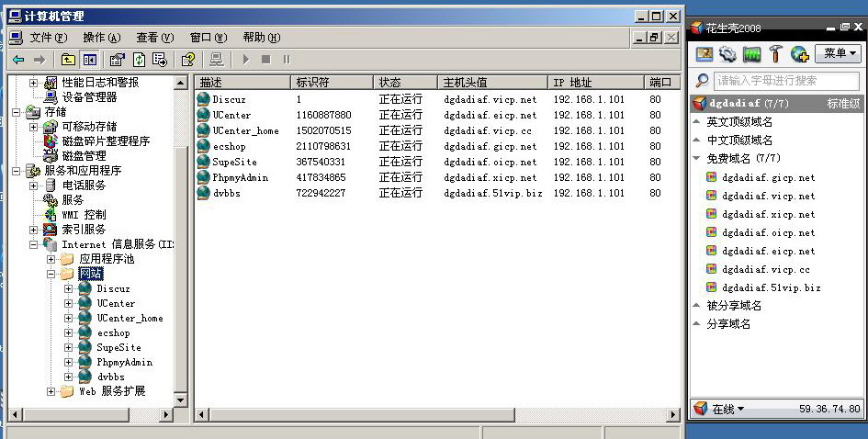Image resolution: width=868 pixels, height=439 pixels.
Task: Expand the 分享域名 group
Action: [697, 323]
